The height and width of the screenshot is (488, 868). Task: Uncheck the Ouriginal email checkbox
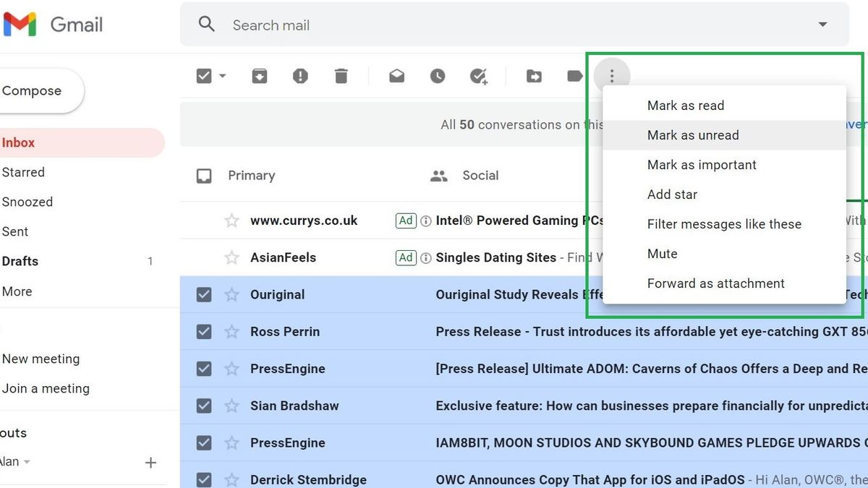point(204,294)
